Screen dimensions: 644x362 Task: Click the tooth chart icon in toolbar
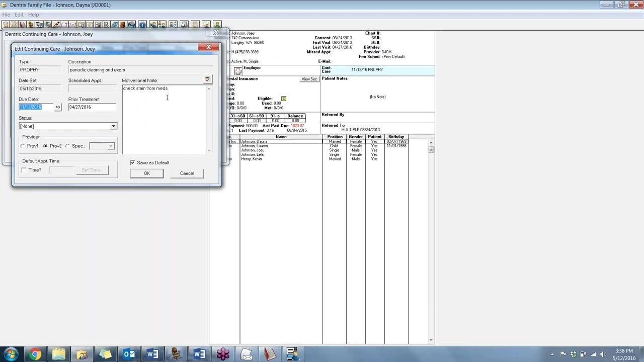[5, 24]
